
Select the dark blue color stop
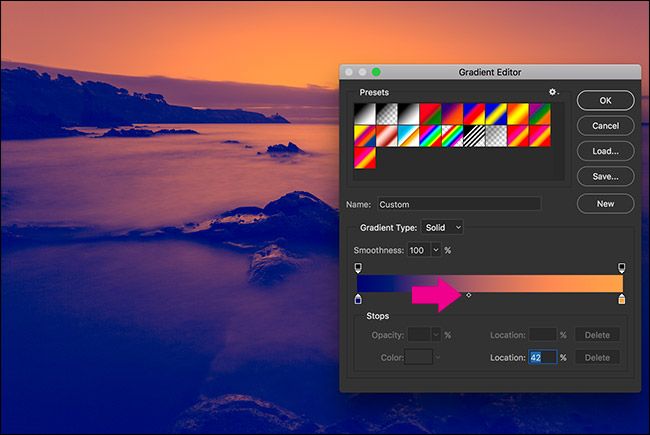pos(358,299)
